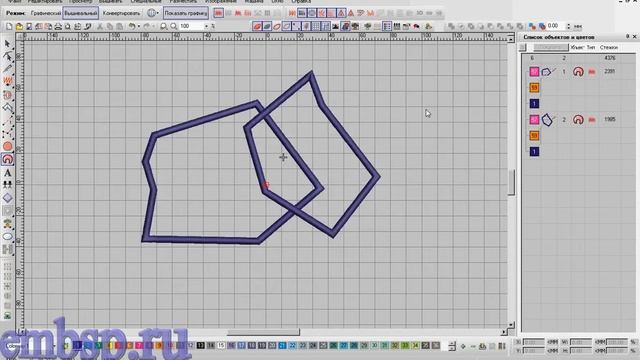Screen dimensions: 640x360
Task: Select pink swatch of object 1
Action: 534,72
